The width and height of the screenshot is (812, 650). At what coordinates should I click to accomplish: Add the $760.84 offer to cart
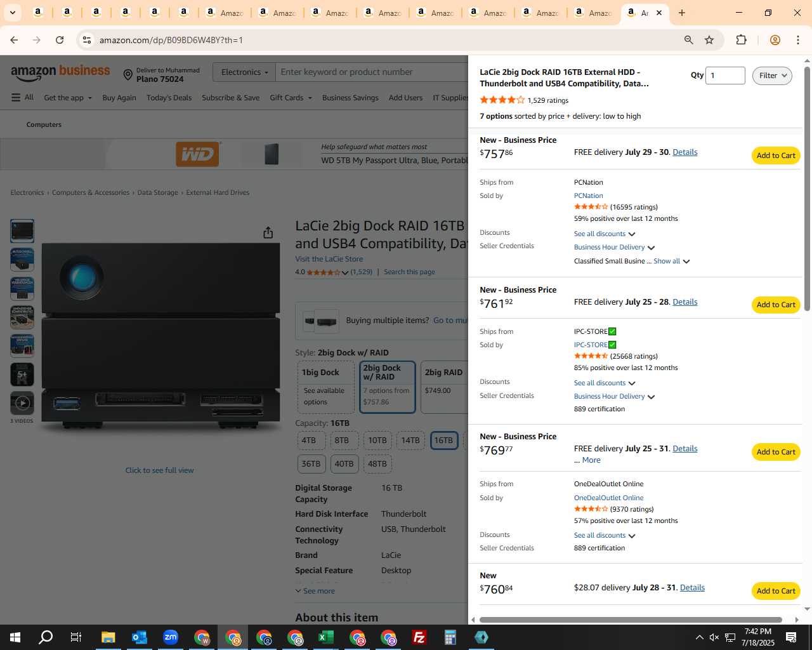(x=776, y=591)
